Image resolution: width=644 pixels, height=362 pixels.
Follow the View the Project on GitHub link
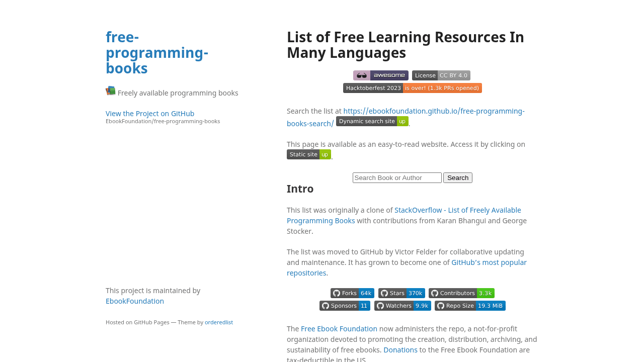[150, 114]
